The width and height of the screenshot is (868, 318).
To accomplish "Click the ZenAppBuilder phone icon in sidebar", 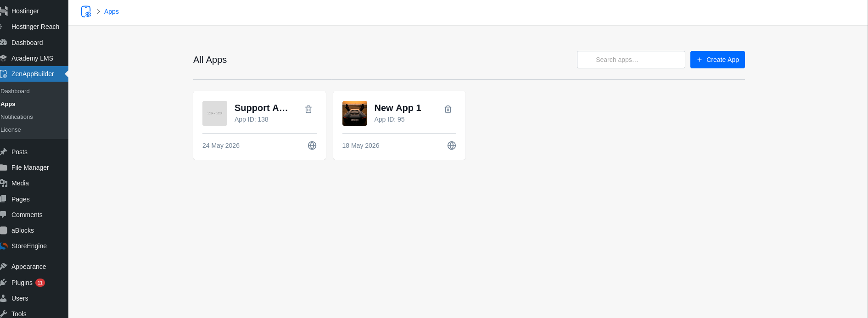I will tap(3, 74).
